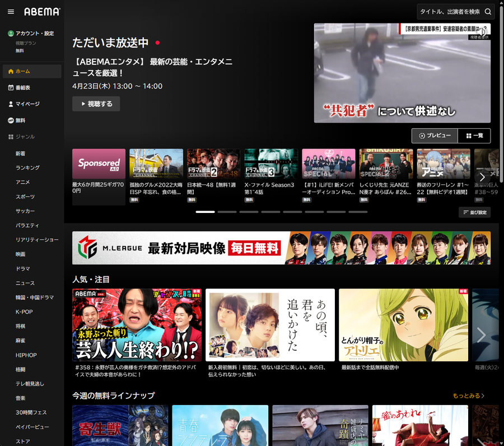Click the search magnifier icon
Viewport: 504px width, 446px height.
(488, 12)
